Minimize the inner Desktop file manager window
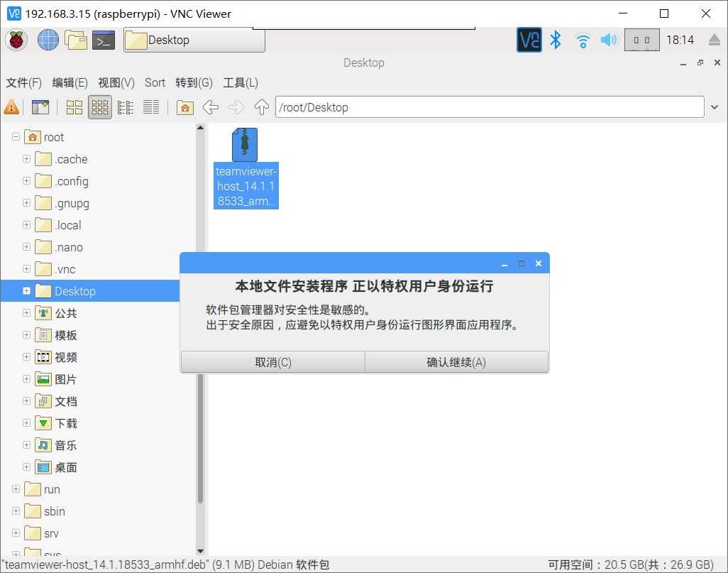This screenshot has height=573, width=728. click(683, 63)
